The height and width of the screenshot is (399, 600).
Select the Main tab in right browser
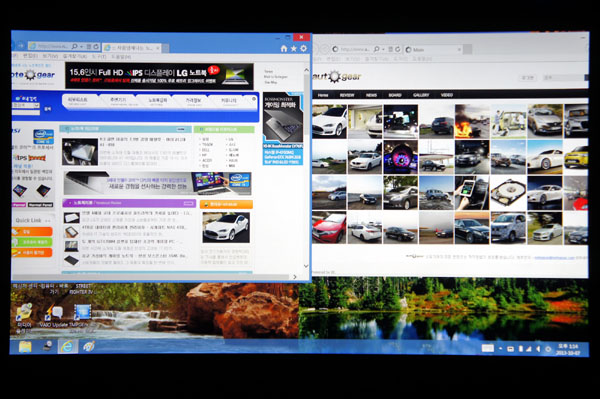coord(433,50)
